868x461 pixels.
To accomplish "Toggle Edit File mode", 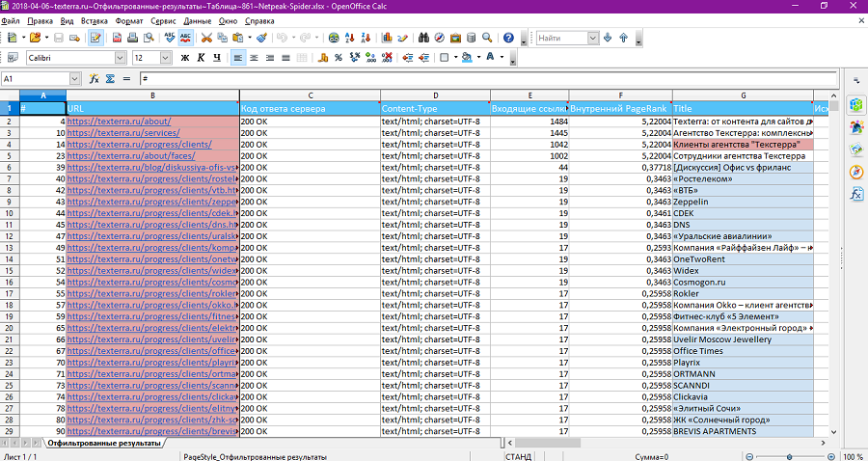I will [x=95, y=38].
